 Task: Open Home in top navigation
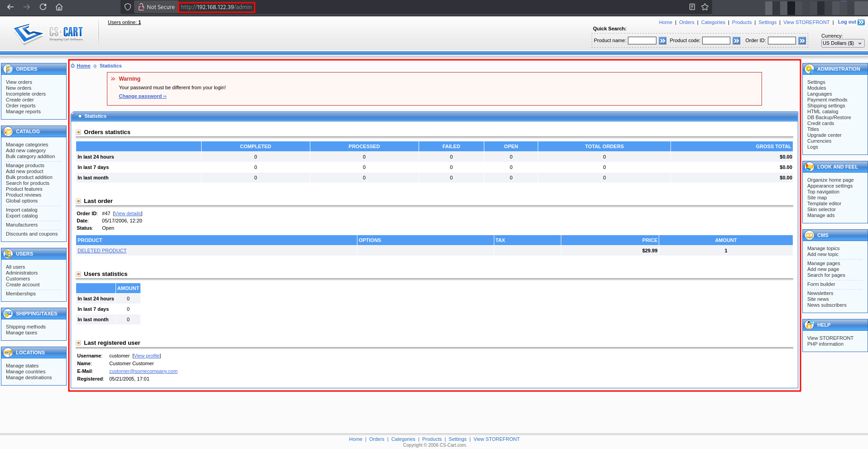665,22
